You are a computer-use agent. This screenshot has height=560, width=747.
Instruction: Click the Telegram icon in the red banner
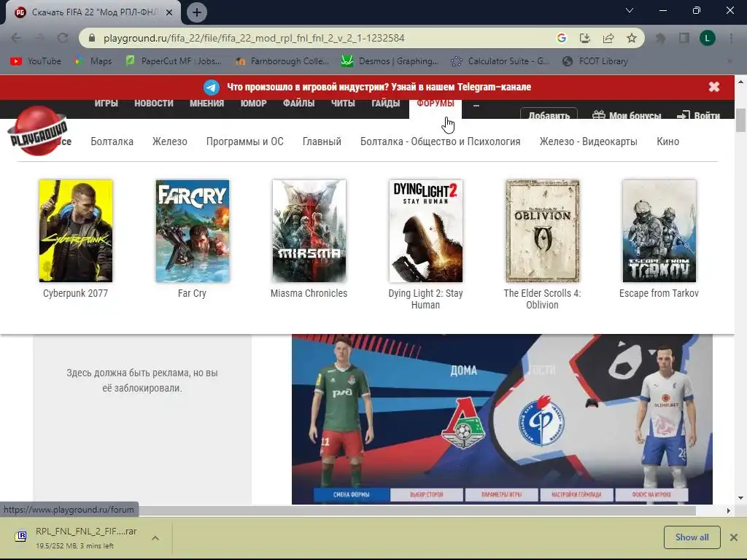pyautogui.click(x=212, y=87)
